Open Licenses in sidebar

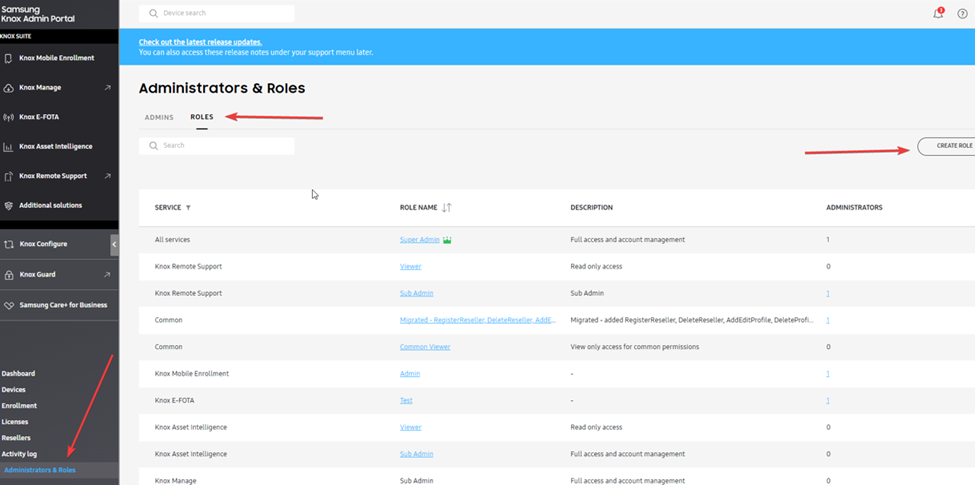(15, 422)
